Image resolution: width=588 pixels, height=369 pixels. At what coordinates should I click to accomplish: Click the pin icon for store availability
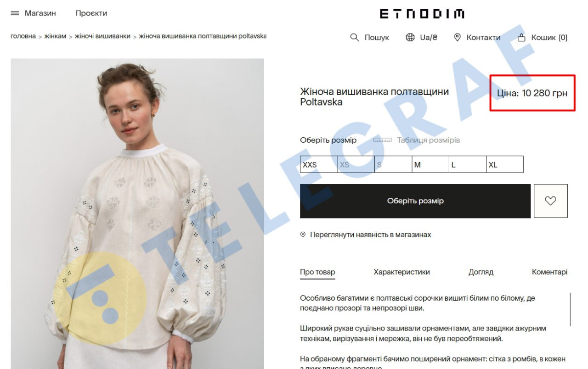(x=303, y=235)
